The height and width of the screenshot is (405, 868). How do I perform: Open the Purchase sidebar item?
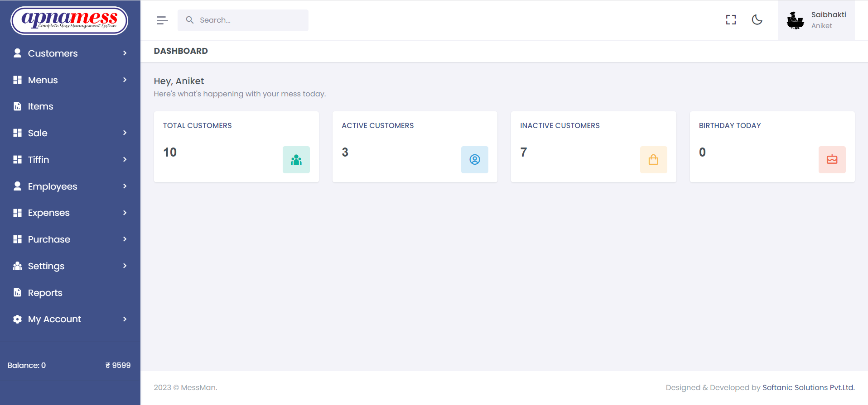pos(70,239)
